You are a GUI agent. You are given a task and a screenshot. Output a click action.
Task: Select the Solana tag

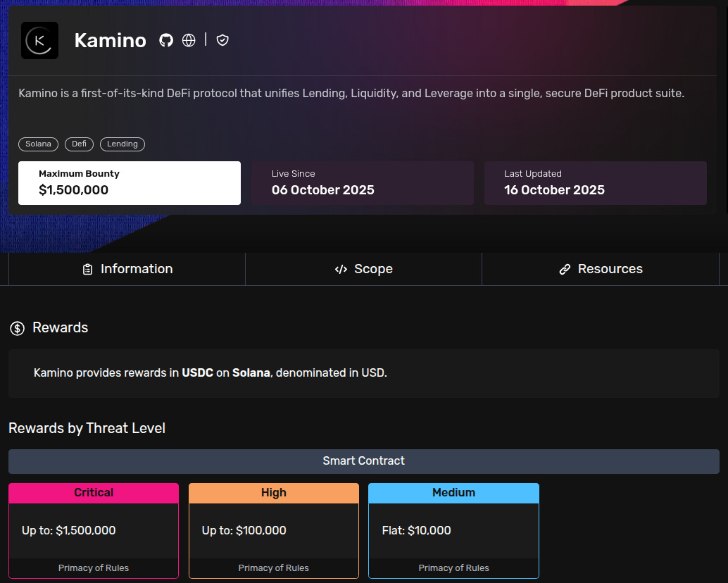click(38, 144)
